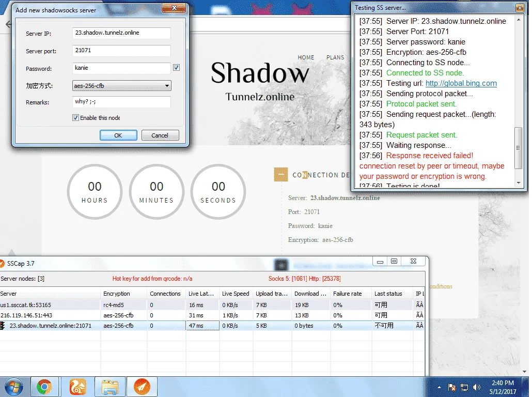Select the 216.119.146.51:443 server row
The image size is (532, 397).
click(x=212, y=315)
